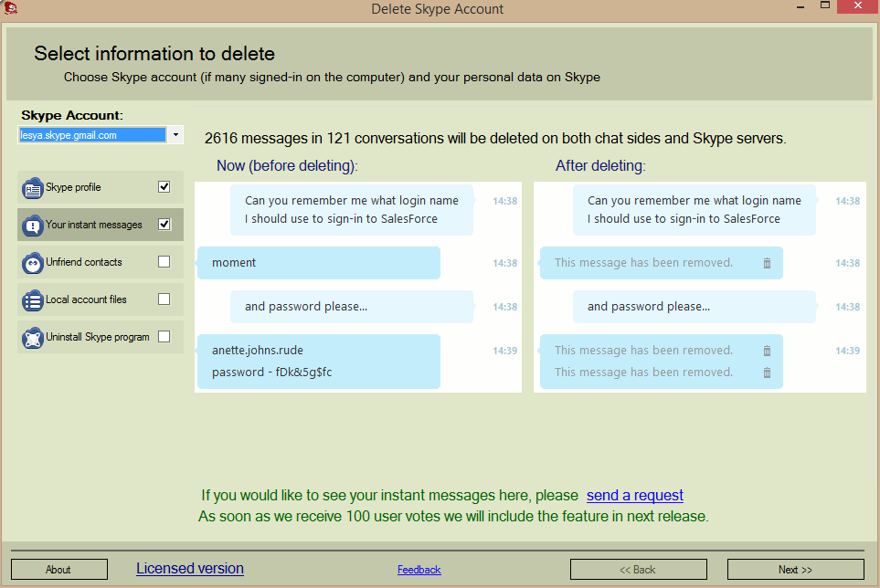Go to previous step with << Back
This screenshot has height=588, width=880.
coord(638,570)
